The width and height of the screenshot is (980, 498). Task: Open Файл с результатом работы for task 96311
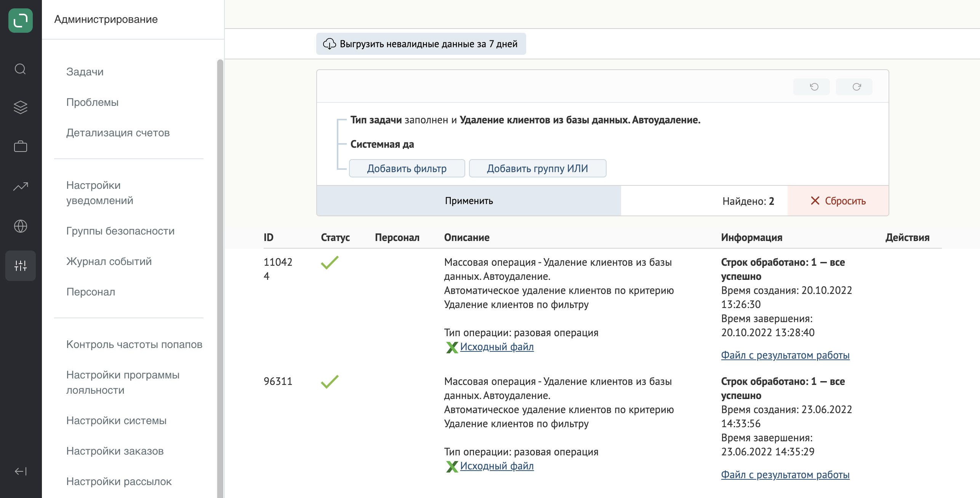(x=785, y=475)
